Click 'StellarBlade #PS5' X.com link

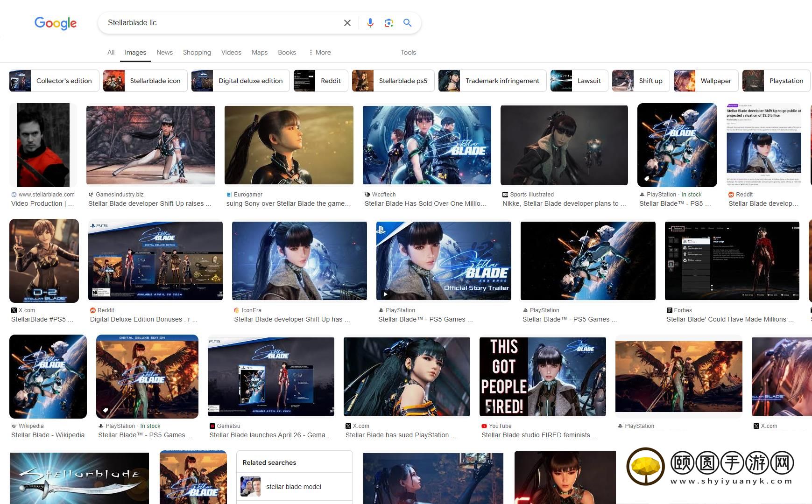(x=42, y=319)
